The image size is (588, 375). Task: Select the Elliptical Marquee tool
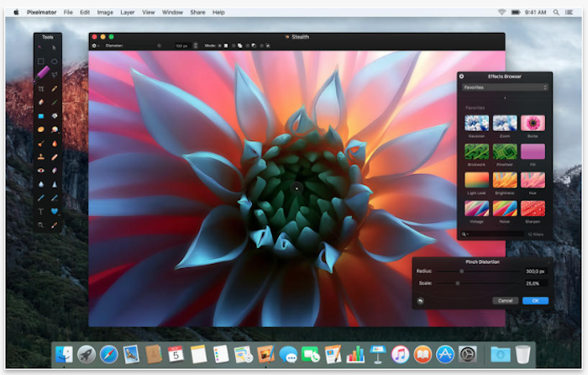[55, 61]
